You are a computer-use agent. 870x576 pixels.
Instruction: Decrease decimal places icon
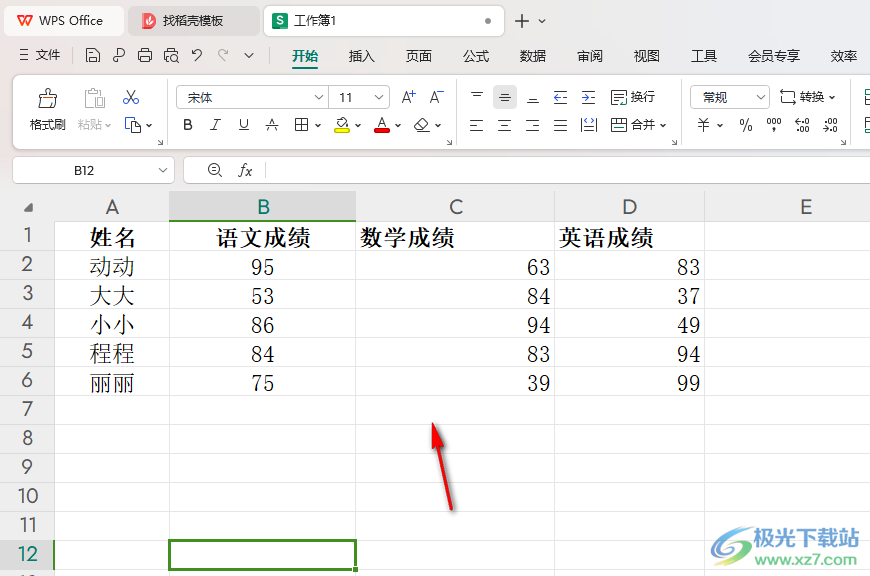pos(831,125)
